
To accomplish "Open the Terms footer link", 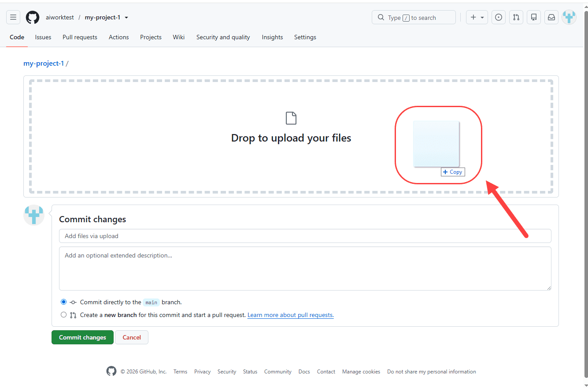I will [180, 372].
